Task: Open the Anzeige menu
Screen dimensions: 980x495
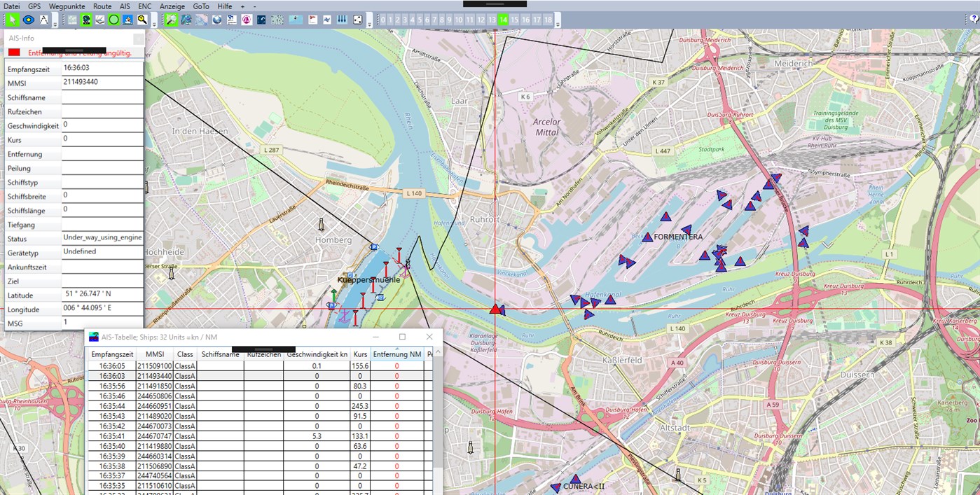Action: point(172,6)
